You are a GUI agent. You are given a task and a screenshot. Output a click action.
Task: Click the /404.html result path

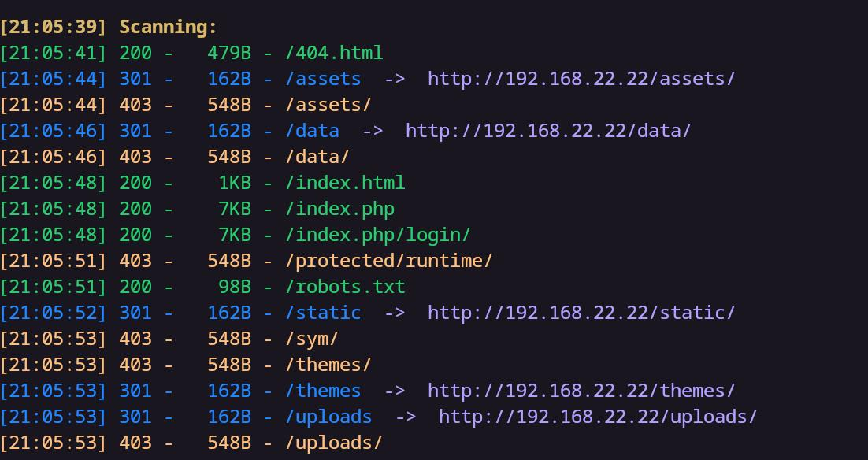point(334,53)
